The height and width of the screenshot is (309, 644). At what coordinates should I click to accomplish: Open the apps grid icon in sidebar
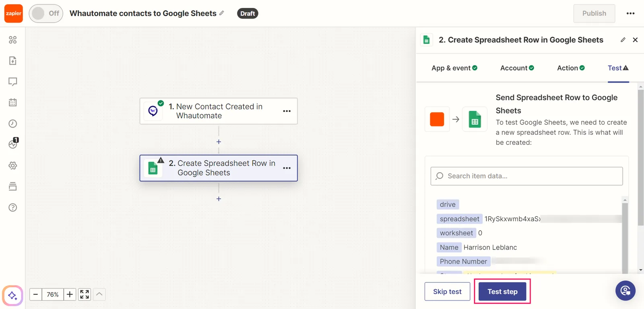pos(13,40)
